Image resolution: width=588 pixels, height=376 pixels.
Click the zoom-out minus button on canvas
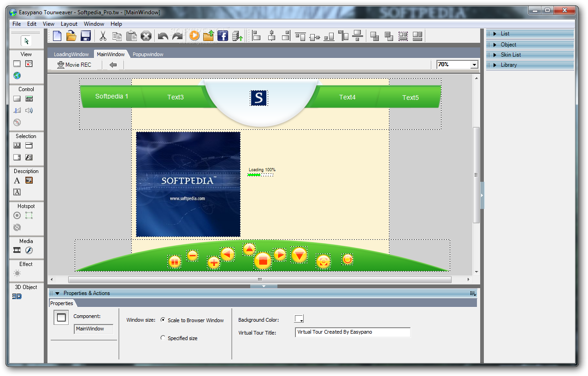pyautogui.click(x=192, y=255)
